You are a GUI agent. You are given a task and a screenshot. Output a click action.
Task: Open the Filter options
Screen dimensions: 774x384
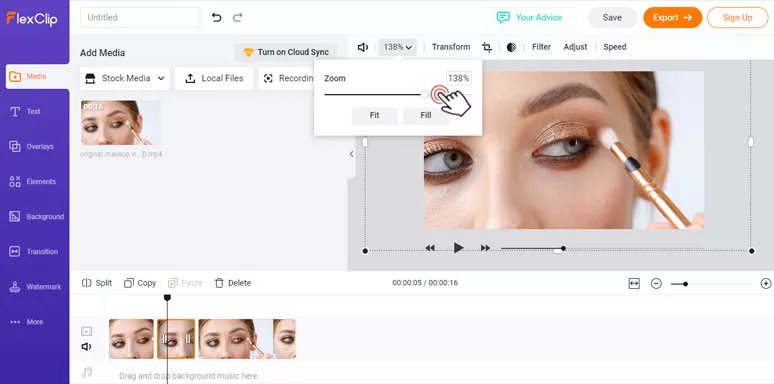pos(541,47)
